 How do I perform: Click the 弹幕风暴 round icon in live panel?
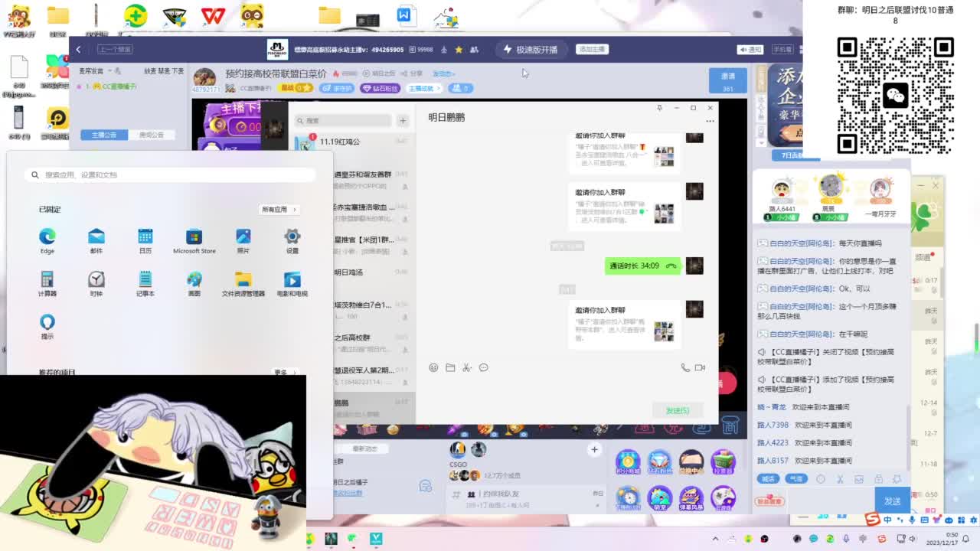691,498
